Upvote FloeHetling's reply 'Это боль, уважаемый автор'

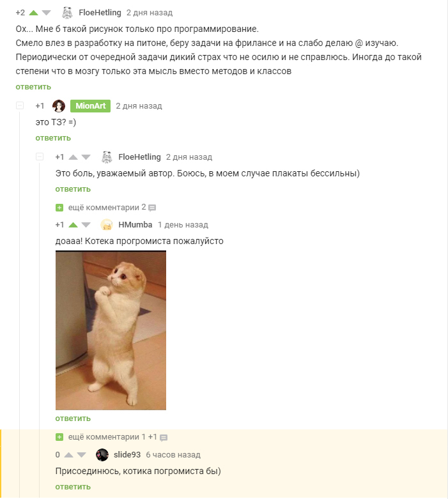point(73,157)
